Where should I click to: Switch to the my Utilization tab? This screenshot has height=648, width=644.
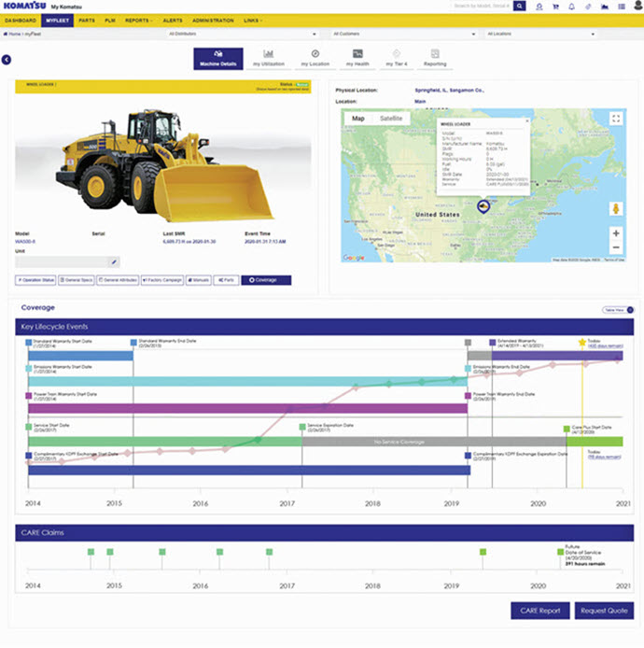[x=267, y=59]
